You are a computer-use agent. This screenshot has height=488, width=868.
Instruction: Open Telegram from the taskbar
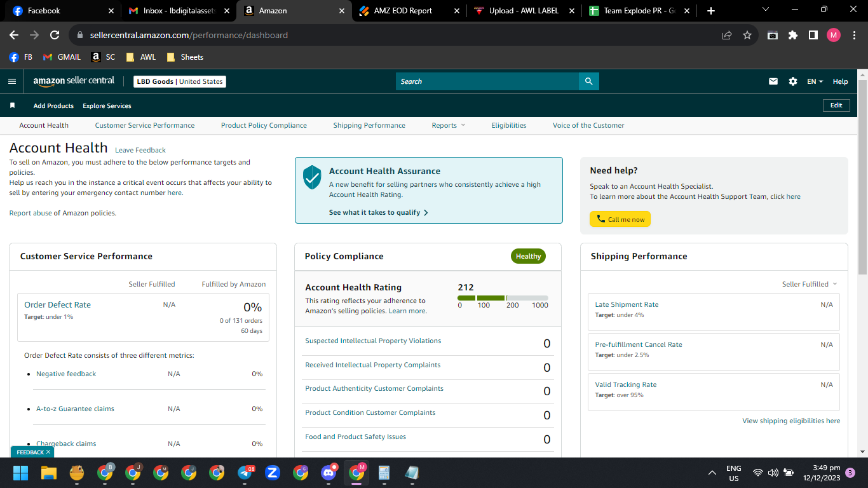245,473
